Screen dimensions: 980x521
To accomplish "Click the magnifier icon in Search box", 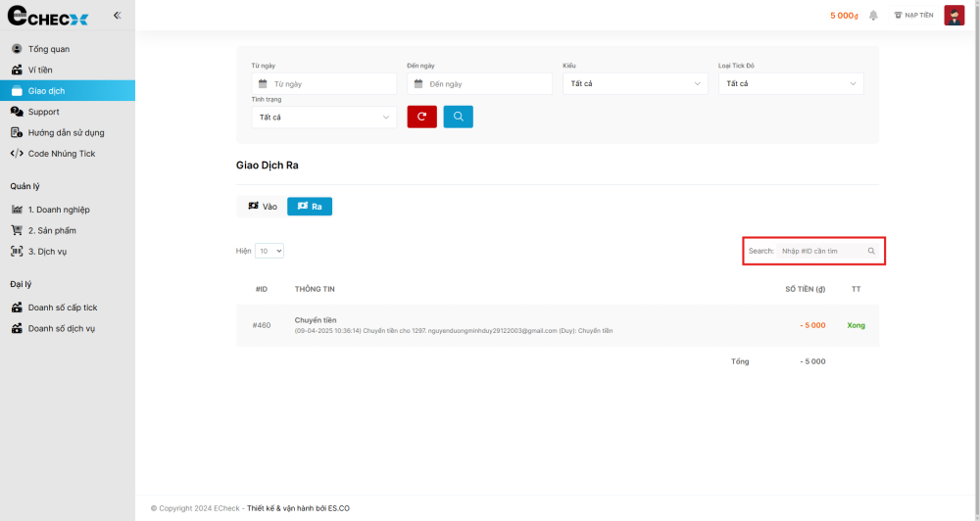I will 871,251.
